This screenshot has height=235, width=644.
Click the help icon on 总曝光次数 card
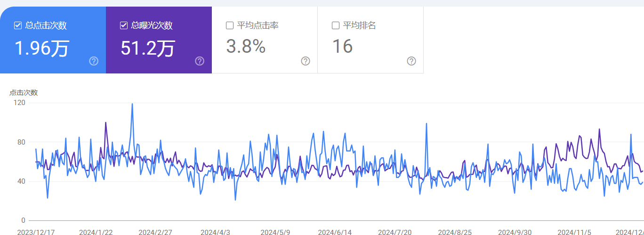point(200,61)
